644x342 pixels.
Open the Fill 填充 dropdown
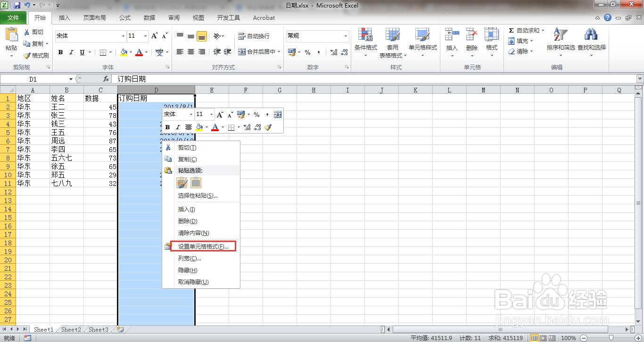[521, 41]
